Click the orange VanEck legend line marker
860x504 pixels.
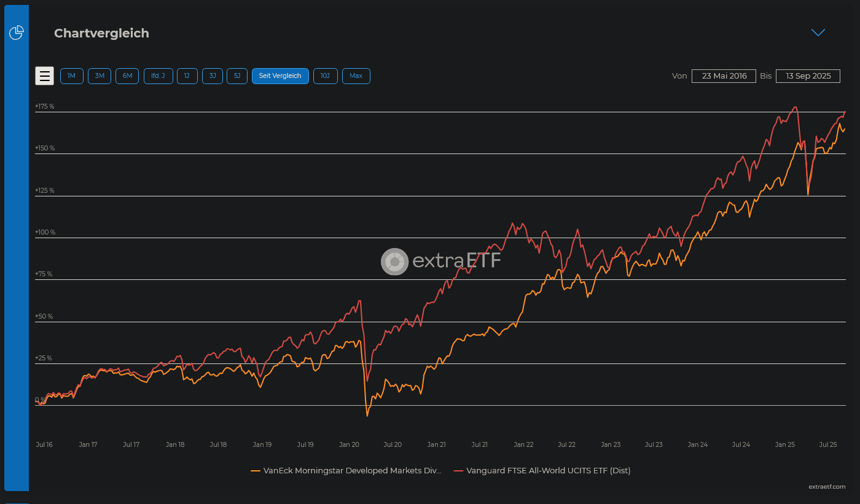(256, 471)
